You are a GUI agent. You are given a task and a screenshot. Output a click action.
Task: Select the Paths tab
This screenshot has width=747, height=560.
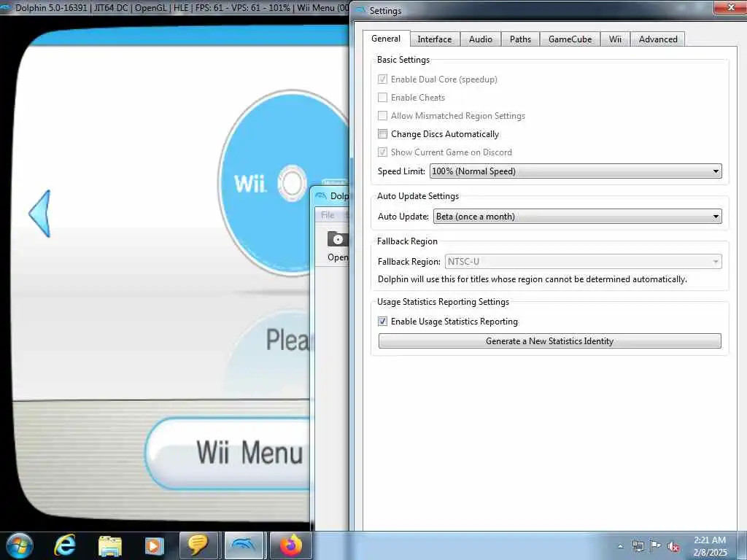coord(520,39)
